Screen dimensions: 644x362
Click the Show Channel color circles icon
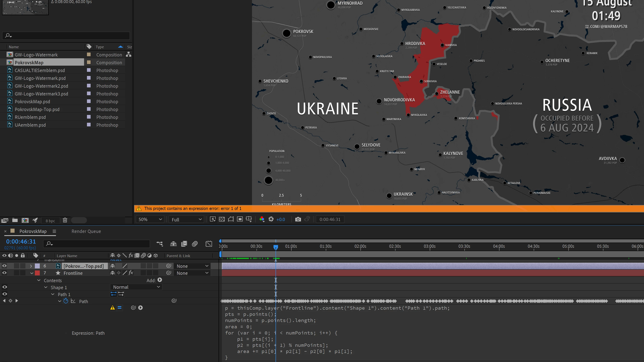[x=262, y=219]
